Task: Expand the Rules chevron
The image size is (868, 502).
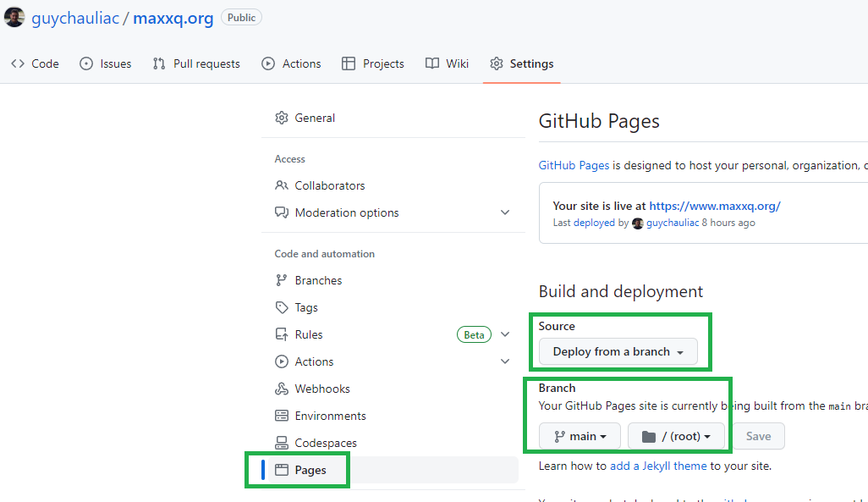Action: 505,334
